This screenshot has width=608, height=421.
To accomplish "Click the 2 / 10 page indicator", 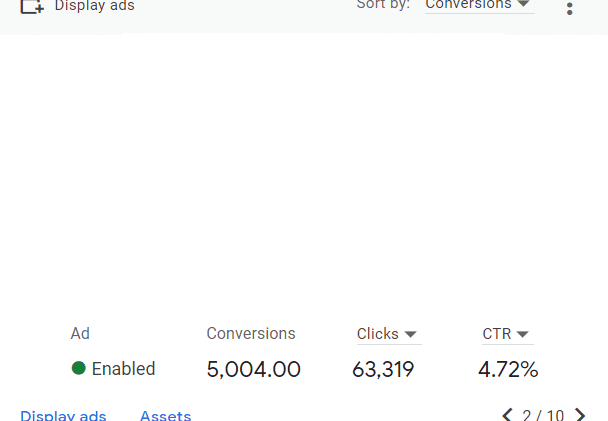I will point(543,415).
